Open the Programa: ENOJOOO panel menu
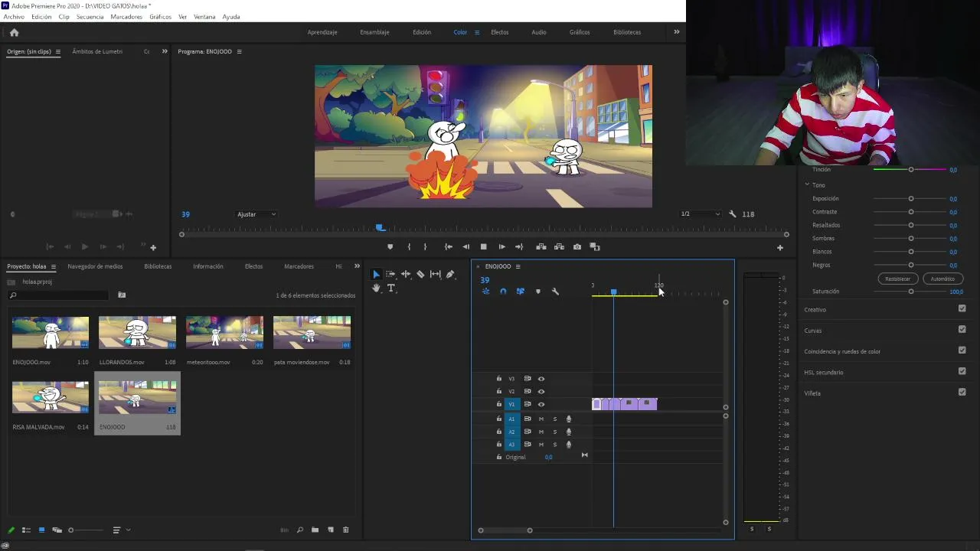980x551 pixels. pos(239,51)
